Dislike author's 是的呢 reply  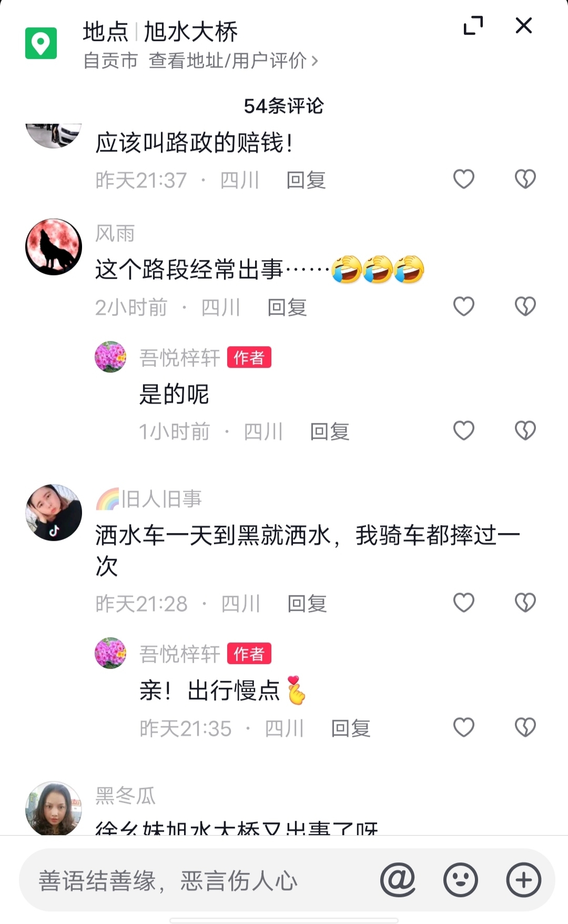coord(525,431)
